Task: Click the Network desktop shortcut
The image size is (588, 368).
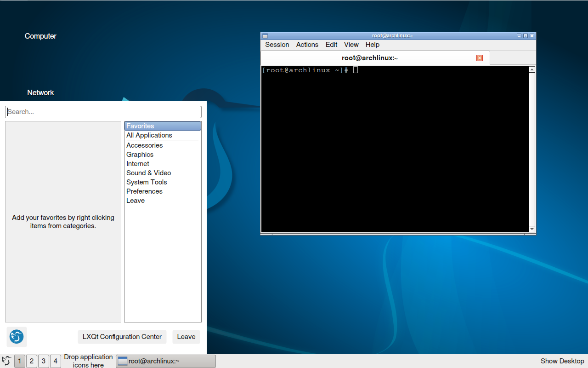Action: [x=40, y=92]
